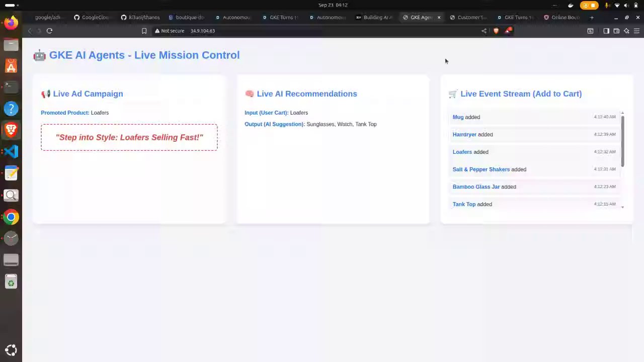
Task: Open the battery status indicator
Action: [636, 5]
